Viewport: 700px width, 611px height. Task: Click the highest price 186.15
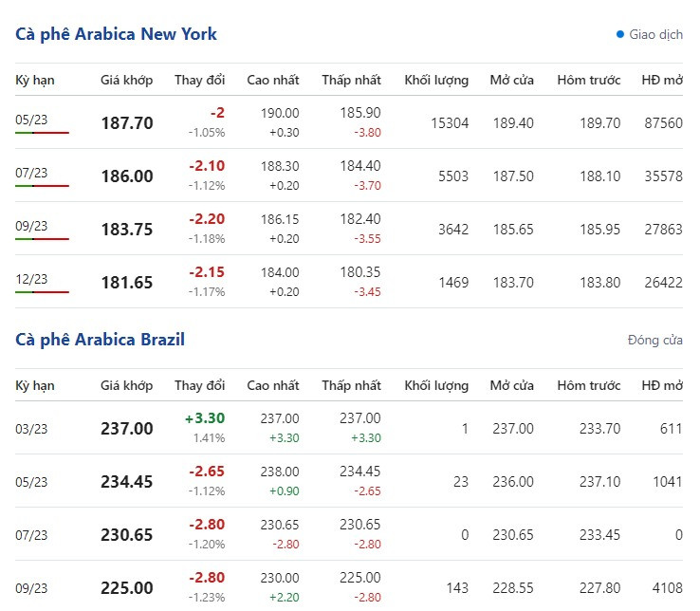coord(280,219)
